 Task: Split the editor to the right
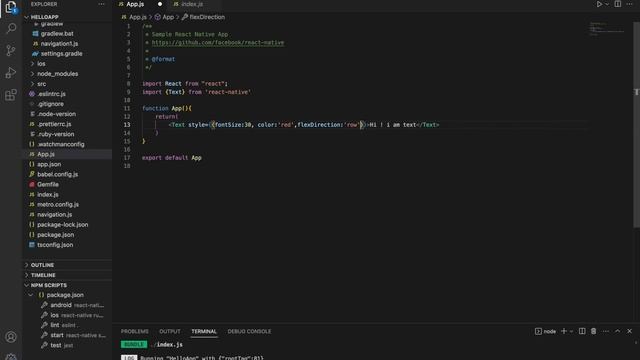coord(618,4)
